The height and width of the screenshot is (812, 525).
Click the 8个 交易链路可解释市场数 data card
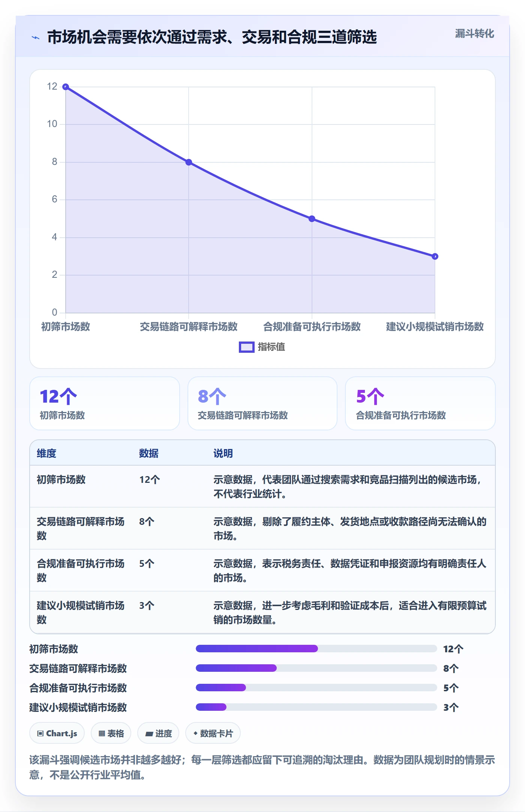262,403
